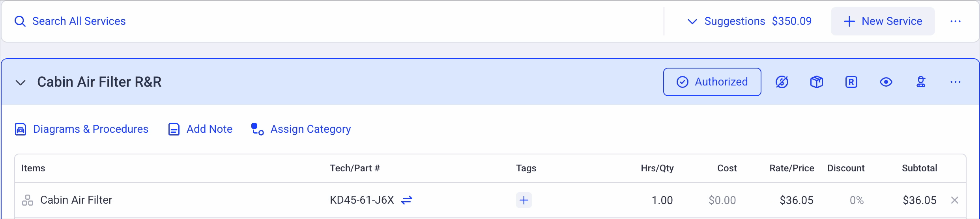The image size is (980, 219).
Task: Expand the Suggestions $350.09 dropdown
Action: tap(749, 21)
